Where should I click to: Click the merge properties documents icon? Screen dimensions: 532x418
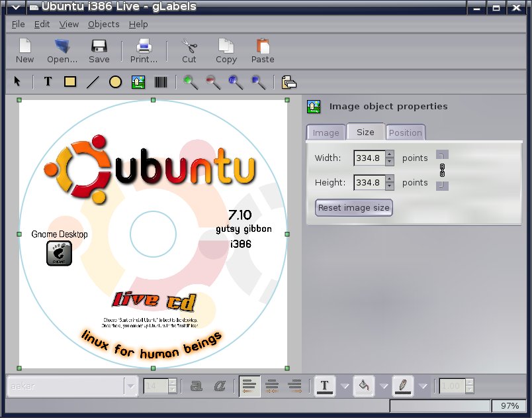click(x=288, y=82)
